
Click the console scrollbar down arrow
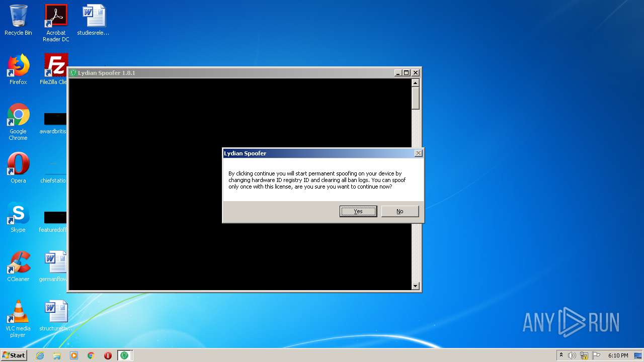tap(416, 286)
